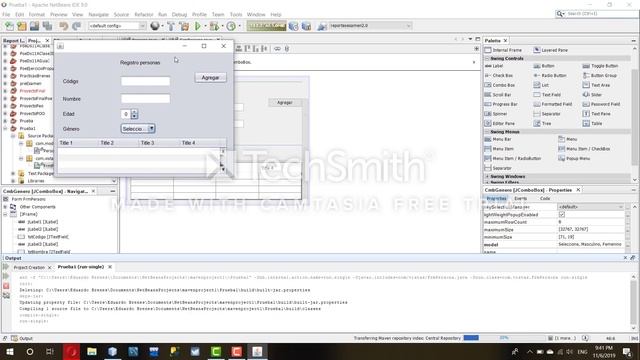Open the Género combo box in running form
This screenshot has width=640, height=360.
pyautogui.click(x=138, y=129)
